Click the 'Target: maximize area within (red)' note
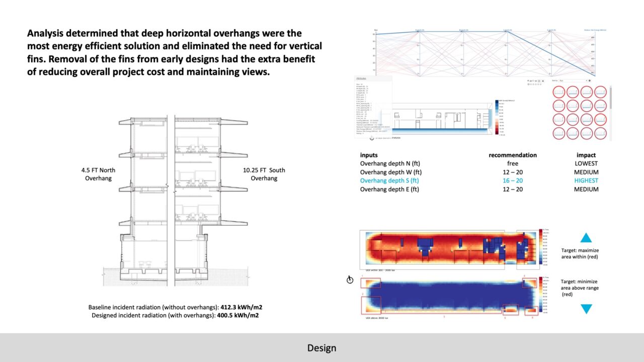Viewport: 644px width, 362px height. pos(580,253)
